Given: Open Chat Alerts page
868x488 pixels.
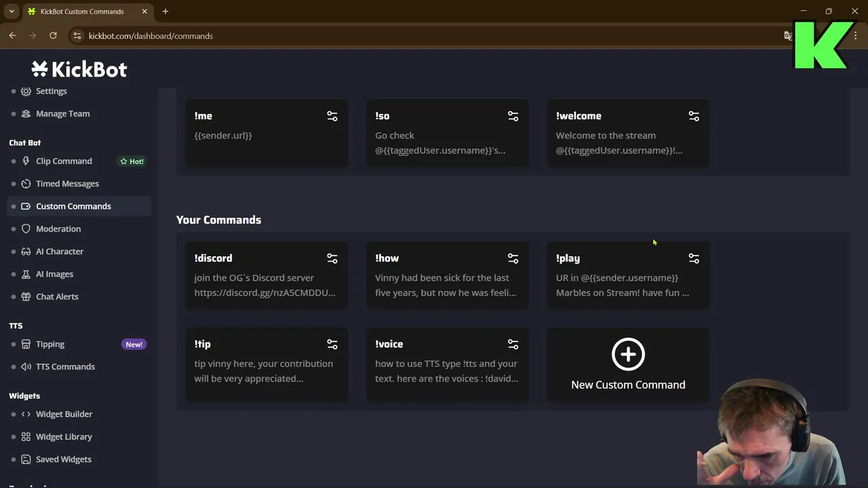Looking at the screenshot, I should tap(57, 297).
